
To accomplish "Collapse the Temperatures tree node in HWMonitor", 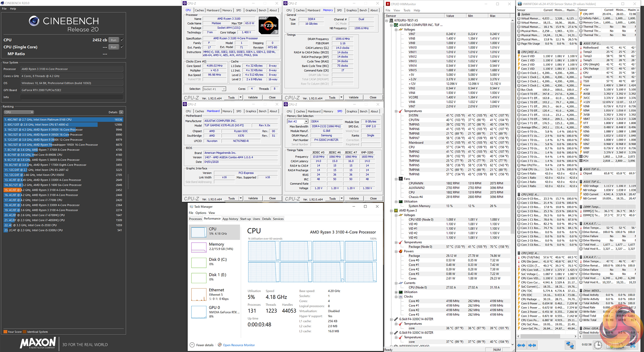I will (396, 111).
